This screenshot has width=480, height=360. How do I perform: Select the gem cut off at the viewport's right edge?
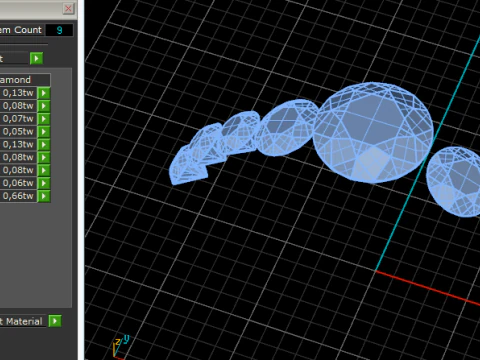click(x=454, y=182)
